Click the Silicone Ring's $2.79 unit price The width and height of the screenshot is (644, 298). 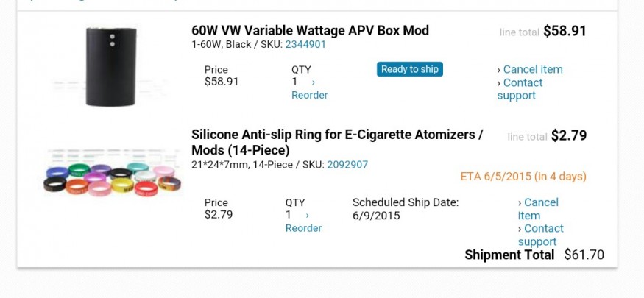[219, 215]
